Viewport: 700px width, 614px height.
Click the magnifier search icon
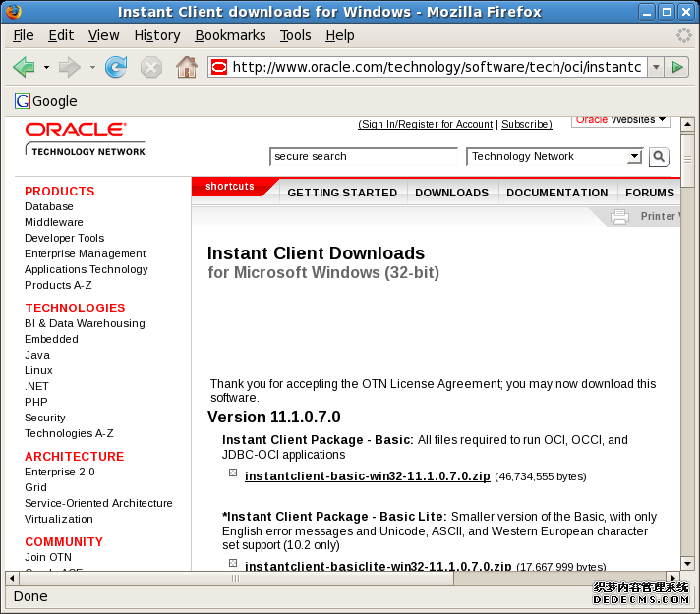(x=659, y=157)
